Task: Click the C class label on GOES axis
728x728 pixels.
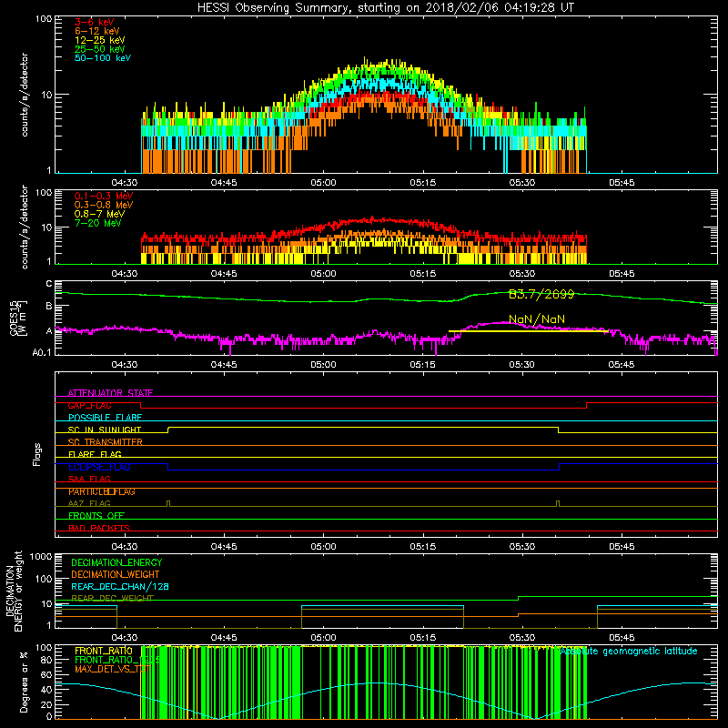Action: [49, 284]
